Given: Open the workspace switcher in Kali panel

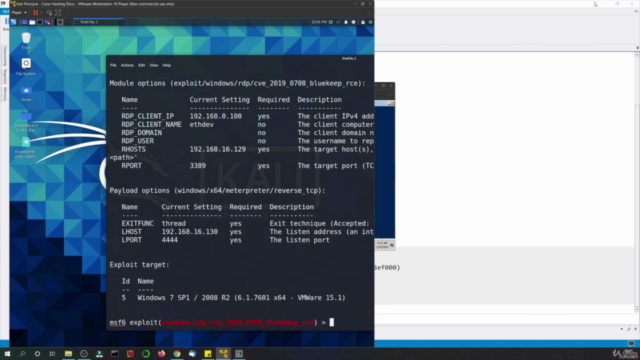Looking at the screenshot, I should [60, 22].
